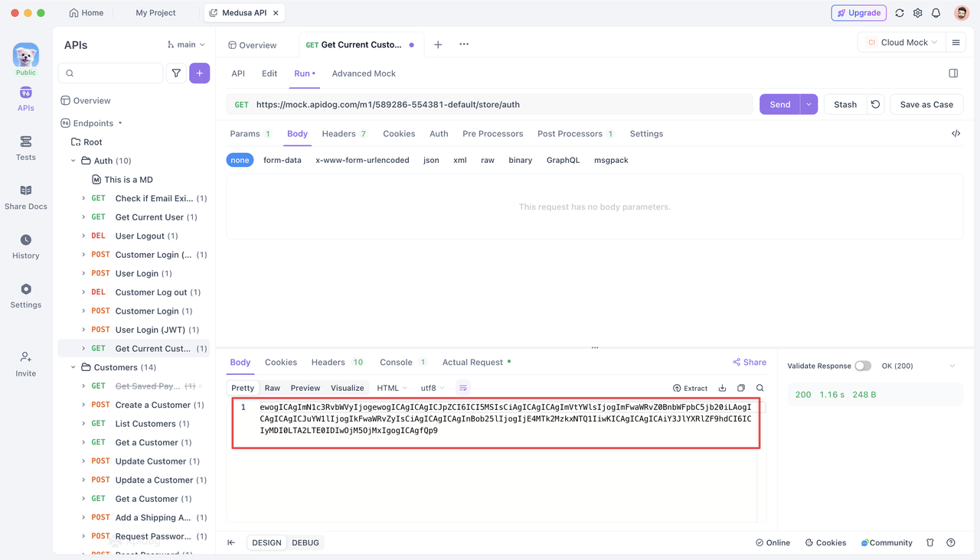Viewport: 980px width, 560px height.
Task: Open the APIs sidebar section
Action: pyautogui.click(x=26, y=99)
